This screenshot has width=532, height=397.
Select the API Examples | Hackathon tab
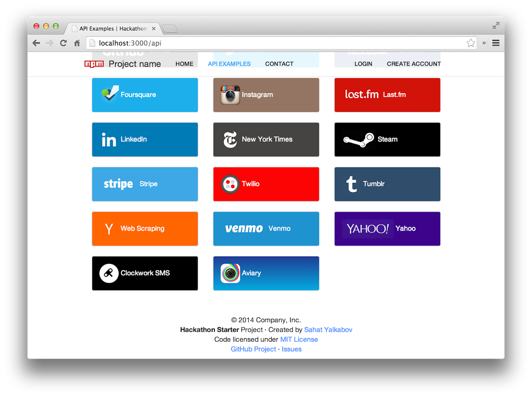[x=113, y=29]
